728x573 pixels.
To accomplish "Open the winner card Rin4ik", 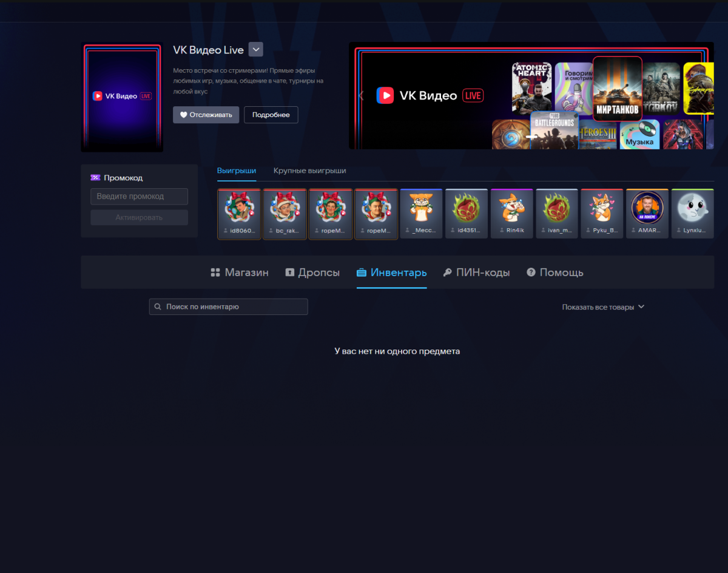I will coord(512,214).
